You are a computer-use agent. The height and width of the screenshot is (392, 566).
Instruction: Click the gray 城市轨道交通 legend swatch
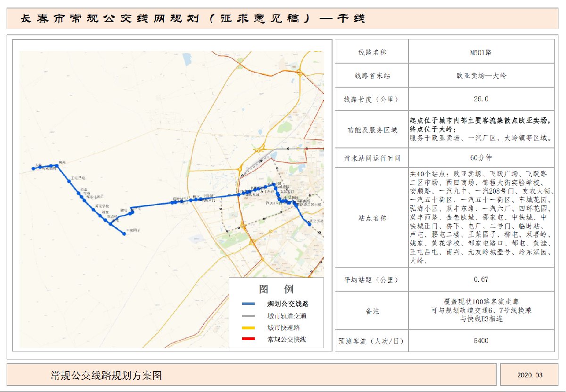click(248, 316)
